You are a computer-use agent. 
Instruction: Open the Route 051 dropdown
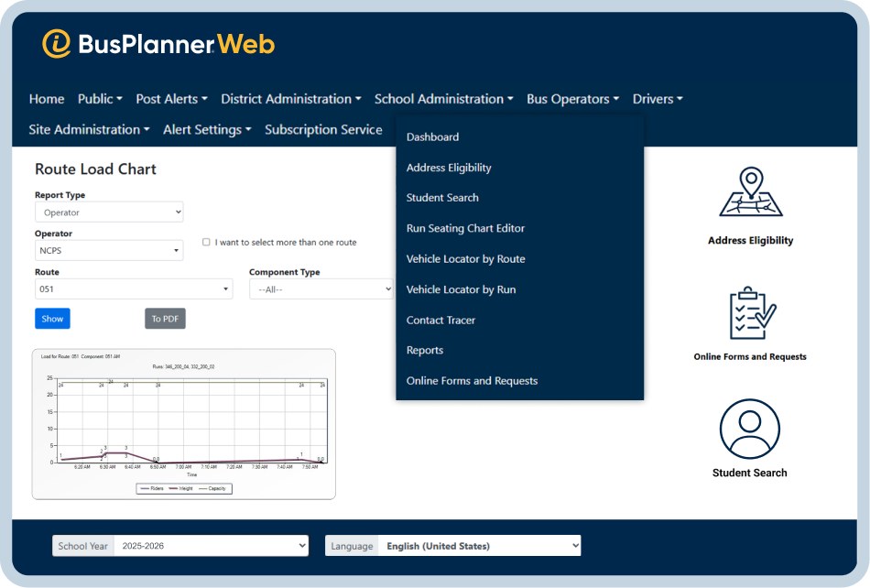click(134, 289)
